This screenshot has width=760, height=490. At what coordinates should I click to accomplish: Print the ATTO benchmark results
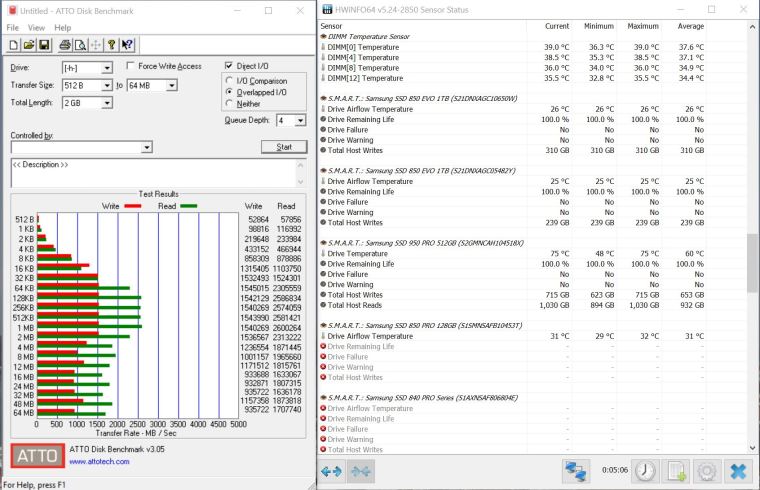coord(65,45)
